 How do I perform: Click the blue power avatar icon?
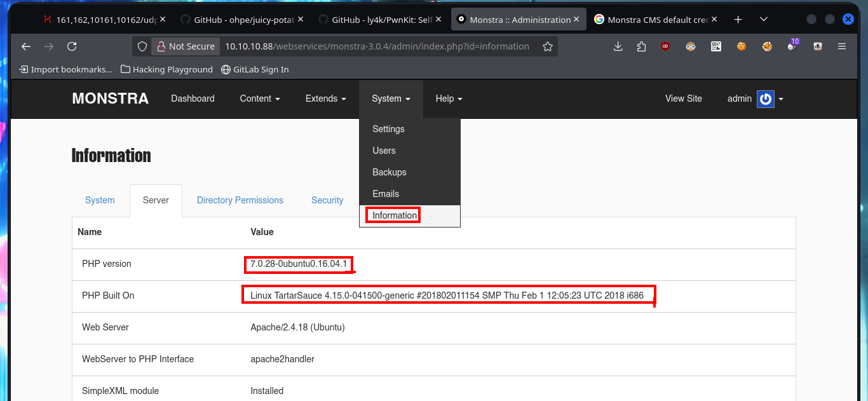pos(766,99)
